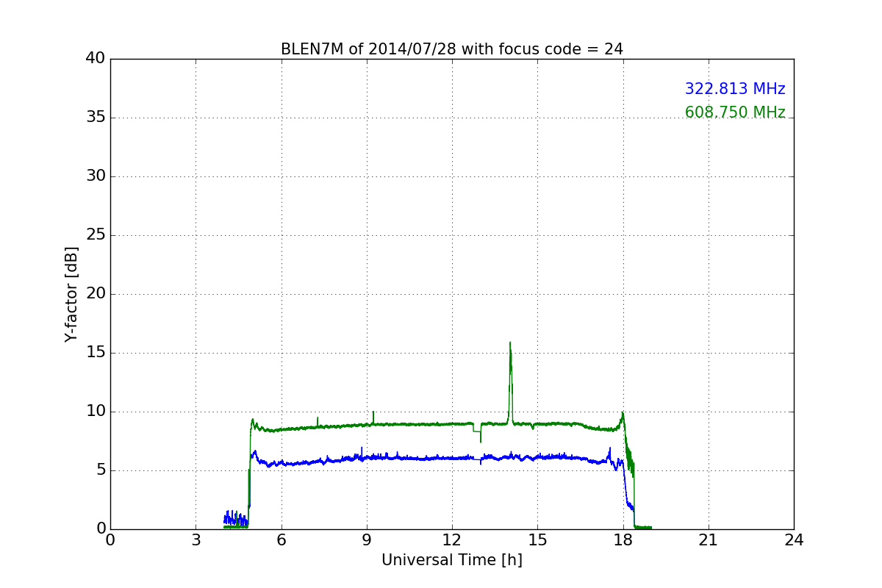882x588 pixels.
Task: Click the 'Y-factor [dB]' axis label
Action: [x=71, y=294]
